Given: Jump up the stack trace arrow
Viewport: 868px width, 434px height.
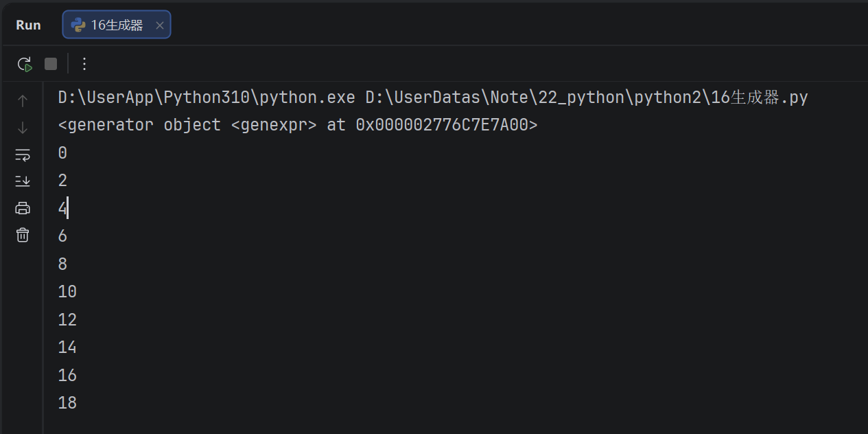Looking at the screenshot, I should 23,101.
